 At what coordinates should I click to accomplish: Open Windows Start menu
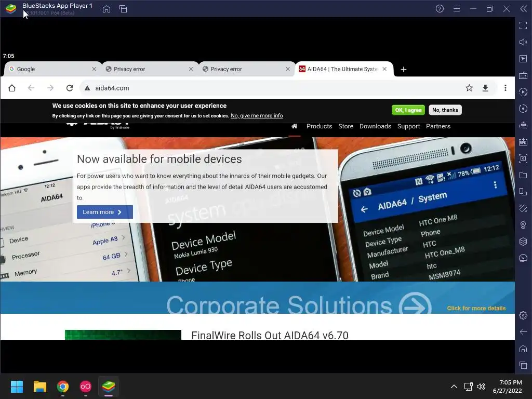tap(17, 387)
